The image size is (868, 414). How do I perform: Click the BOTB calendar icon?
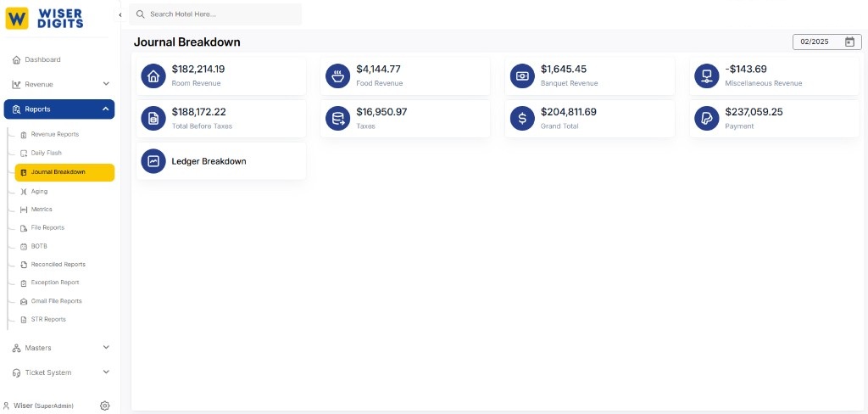coord(23,247)
